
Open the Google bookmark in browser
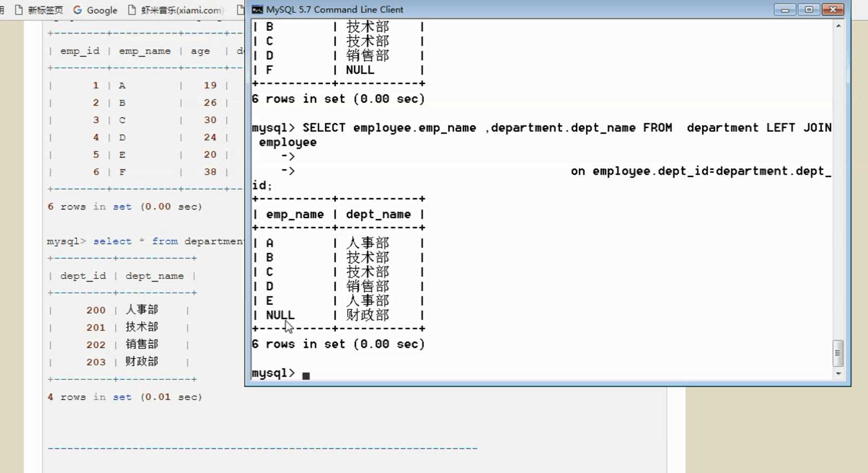pyautogui.click(x=95, y=10)
